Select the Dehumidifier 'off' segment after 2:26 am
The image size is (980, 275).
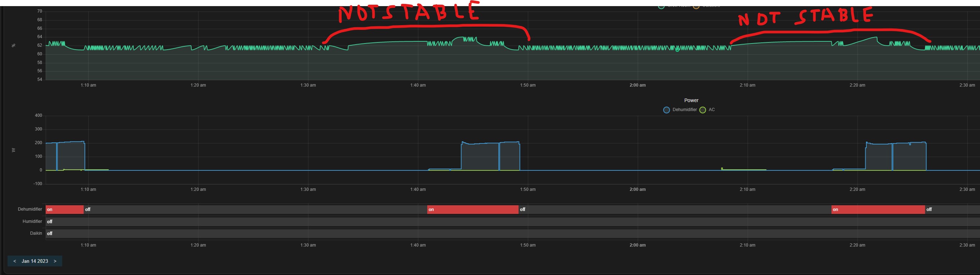pos(952,210)
